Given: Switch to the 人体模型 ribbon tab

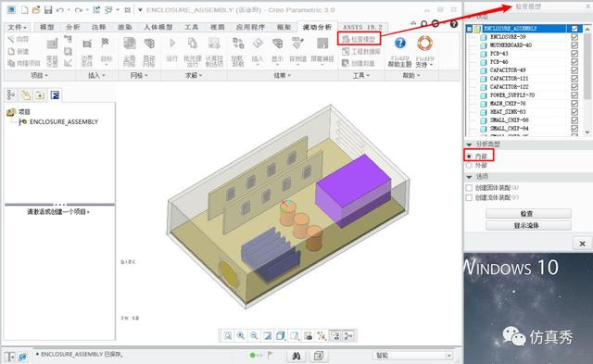Looking at the screenshot, I should (158, 27).
